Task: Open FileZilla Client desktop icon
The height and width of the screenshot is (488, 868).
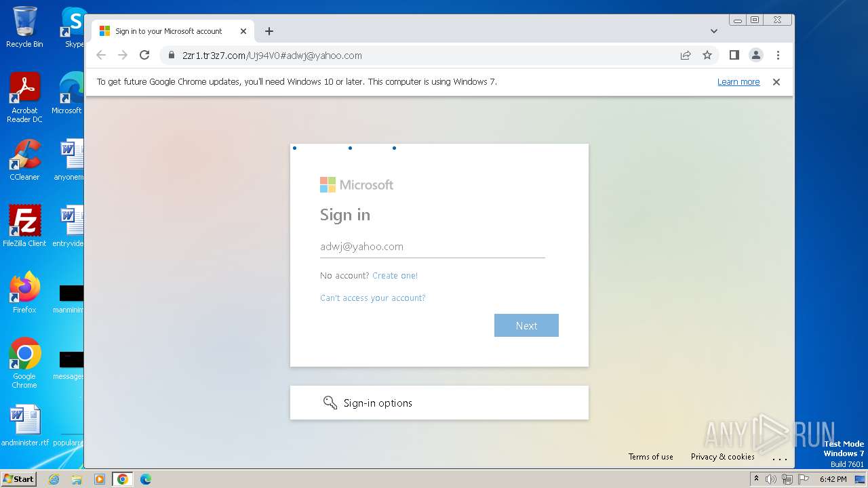Action: (x=24, y=226)
